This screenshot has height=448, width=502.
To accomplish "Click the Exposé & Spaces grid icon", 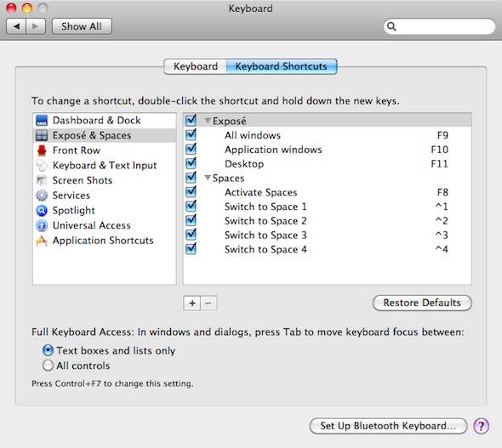I will coord(42,135).
